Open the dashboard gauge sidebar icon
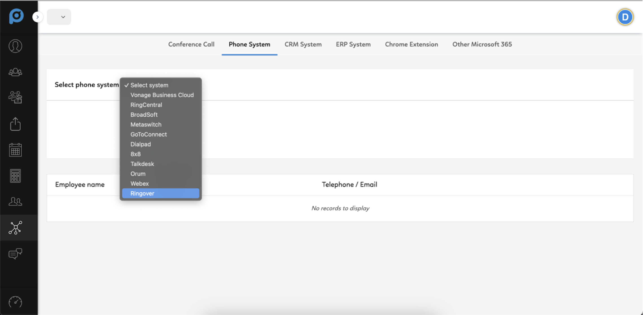Image resolution: width=644 pixels, height=315 pixels. (x=15, y=302)
